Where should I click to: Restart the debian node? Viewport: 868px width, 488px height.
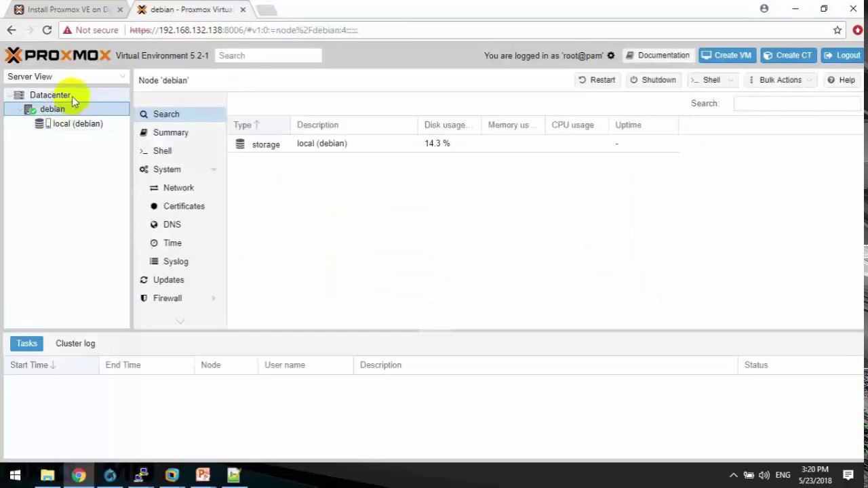click(597, 80)
